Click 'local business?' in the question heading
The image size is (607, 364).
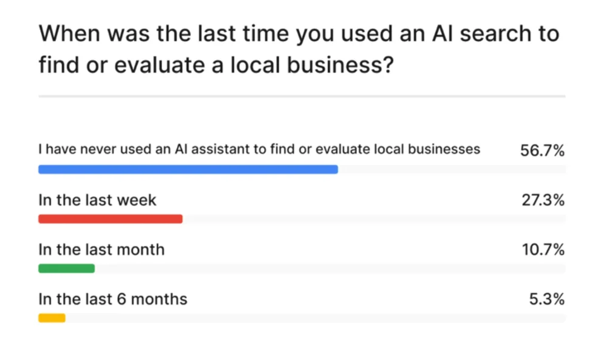[312, 64]
